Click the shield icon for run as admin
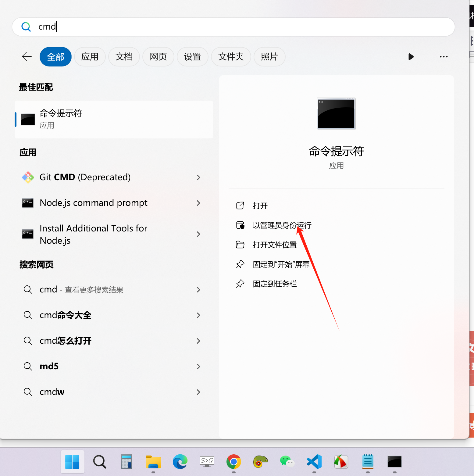 click(x=240, y=225)
